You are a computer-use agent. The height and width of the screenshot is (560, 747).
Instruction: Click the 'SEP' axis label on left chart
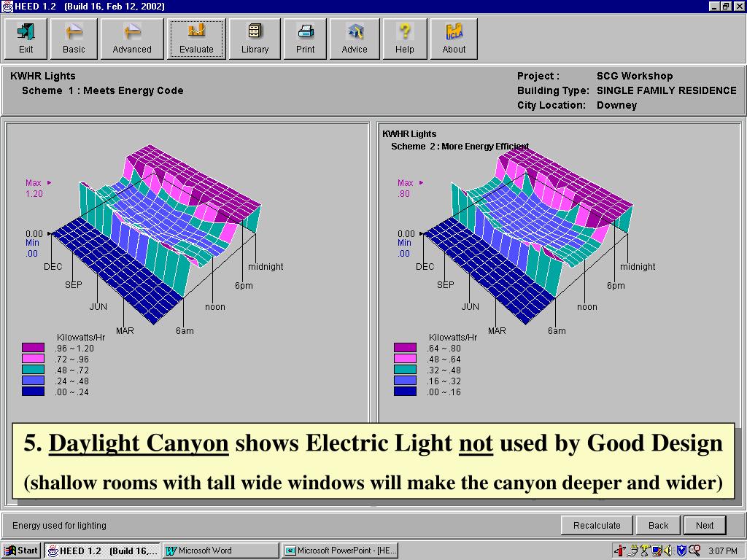(x=74, y=285)
